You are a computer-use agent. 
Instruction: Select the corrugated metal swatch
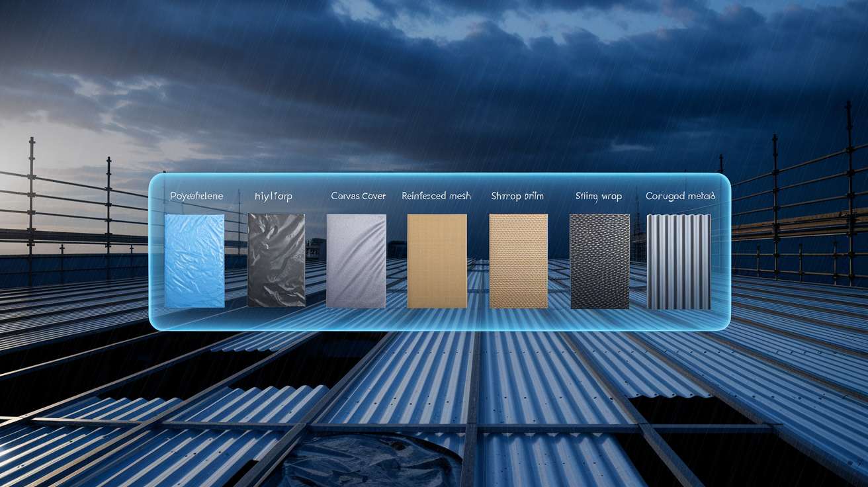(679, 261)
